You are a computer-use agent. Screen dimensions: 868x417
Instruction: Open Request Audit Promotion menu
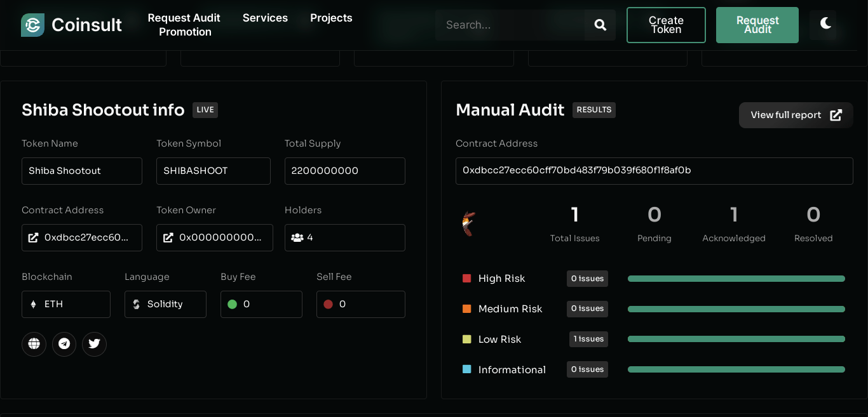point(184,25)
